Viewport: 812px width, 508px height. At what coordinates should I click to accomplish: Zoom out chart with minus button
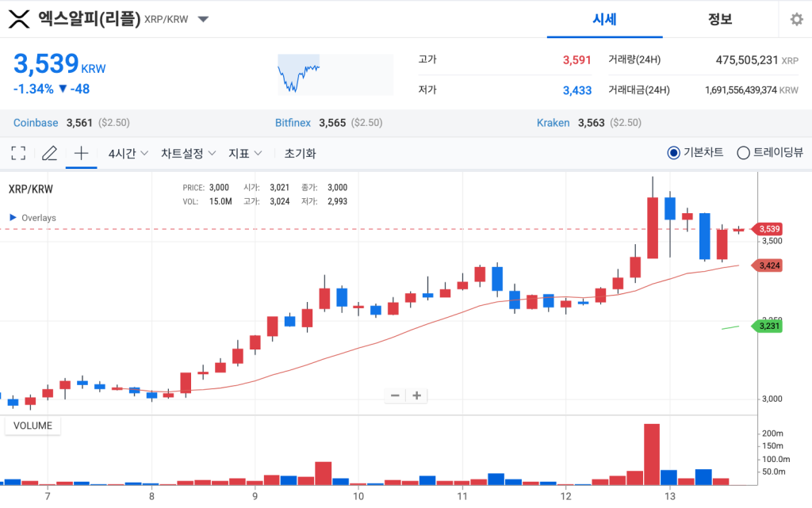coord(395,395)
